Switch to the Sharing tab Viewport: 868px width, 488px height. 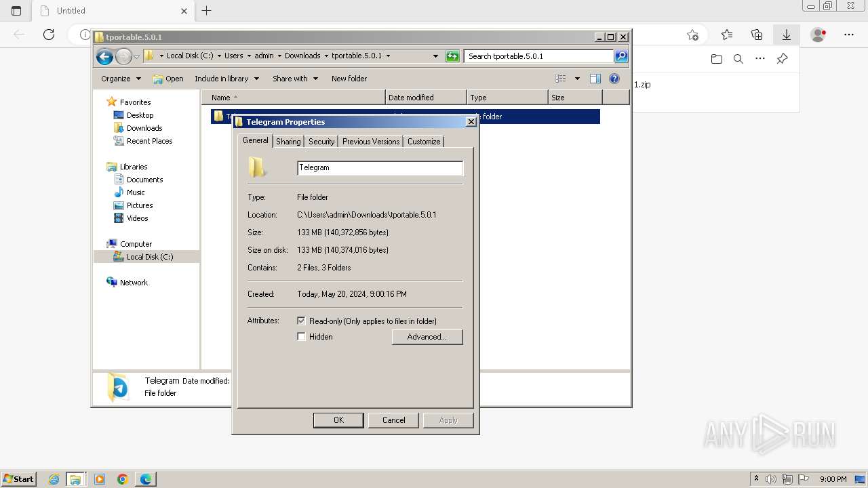click(x=288, y=142)
